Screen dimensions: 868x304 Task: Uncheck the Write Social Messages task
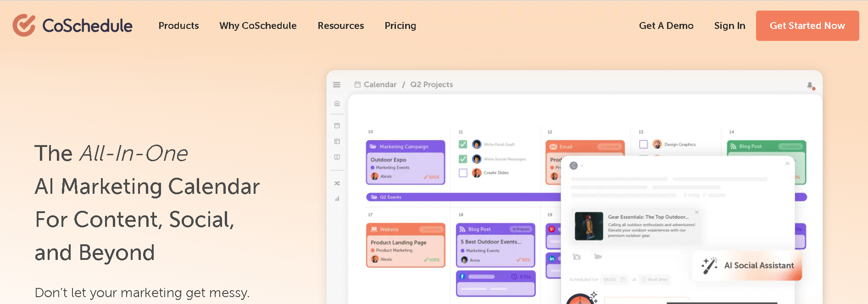pyautogui.click(x=463, y=159)
